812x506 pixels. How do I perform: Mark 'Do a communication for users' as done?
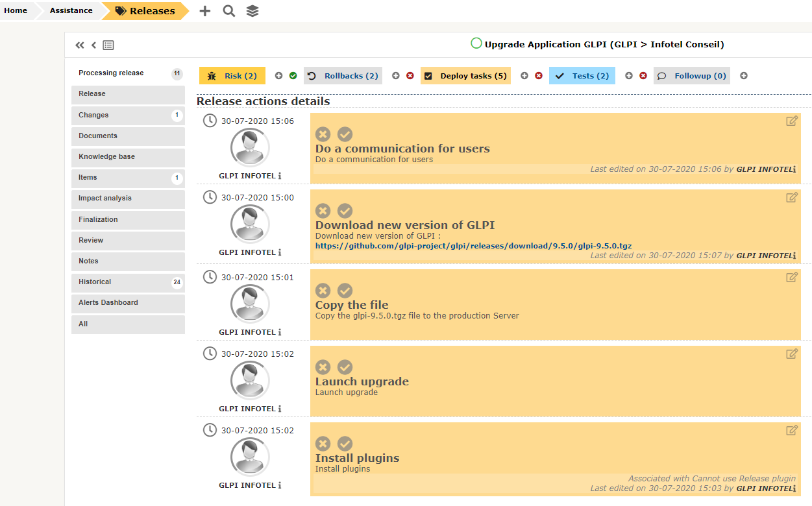pos(345,134)
